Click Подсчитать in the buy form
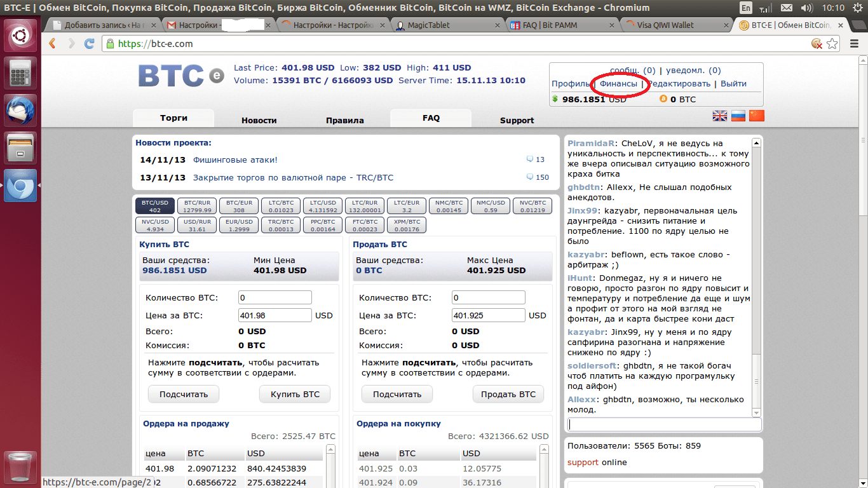Viewport: 868px width, 488px height. 184,394
